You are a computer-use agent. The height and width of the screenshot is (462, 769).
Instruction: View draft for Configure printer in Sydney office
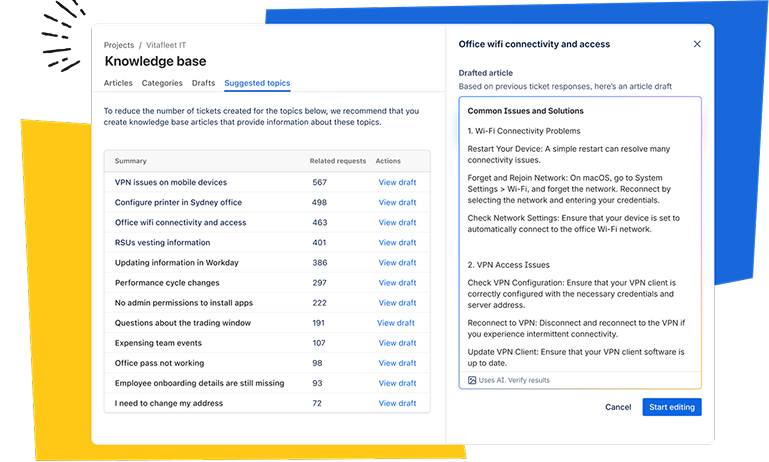coord(397,203)
